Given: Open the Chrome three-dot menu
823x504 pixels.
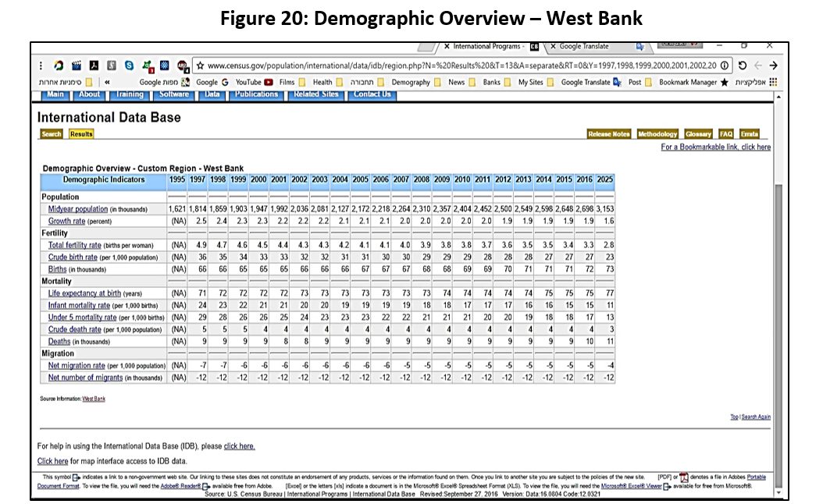Looking at the screenshot, I should tap(41, 66).
